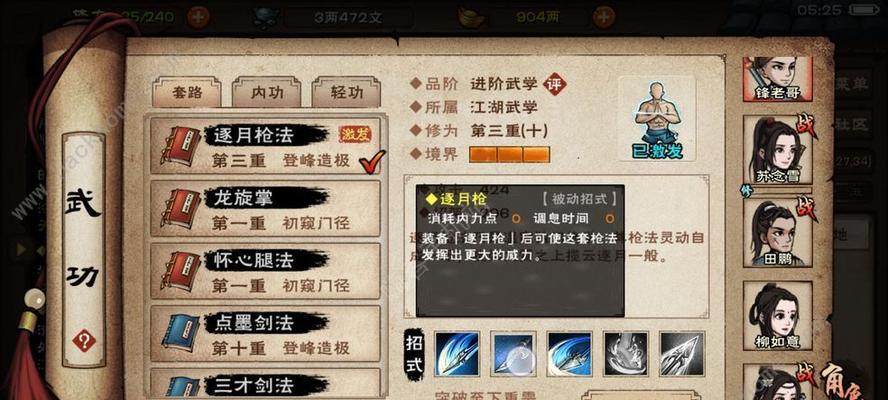Add gold with the plus beside 904两
Screen dimensions: 888x400
(x=604, y=16)
